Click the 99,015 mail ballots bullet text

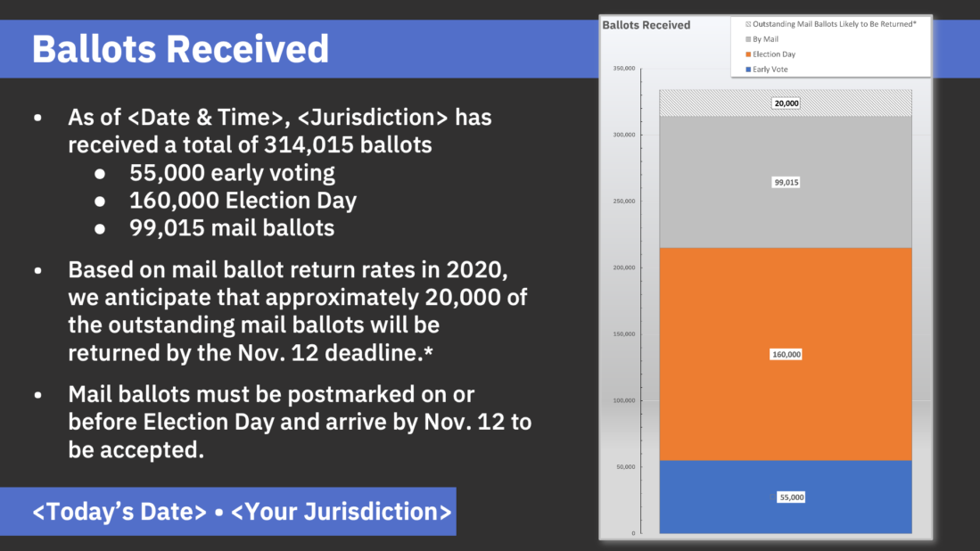[232, 227]
